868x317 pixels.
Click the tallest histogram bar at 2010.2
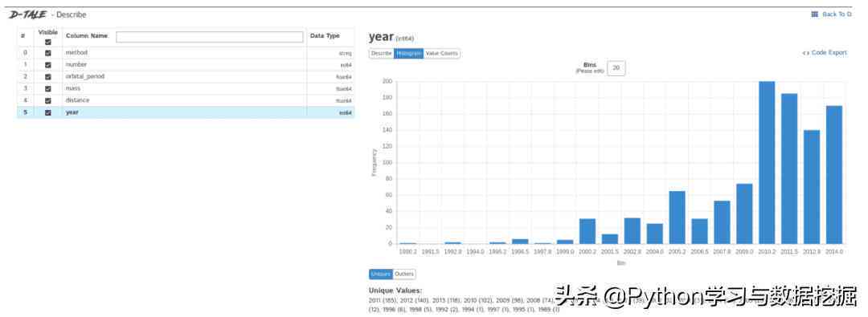point(767,163)
